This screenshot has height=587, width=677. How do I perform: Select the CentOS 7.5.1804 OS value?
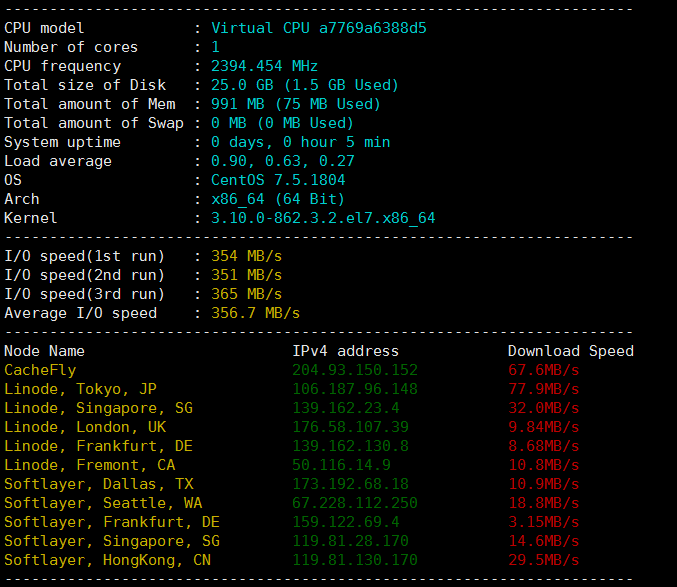(x=278, y=180)
